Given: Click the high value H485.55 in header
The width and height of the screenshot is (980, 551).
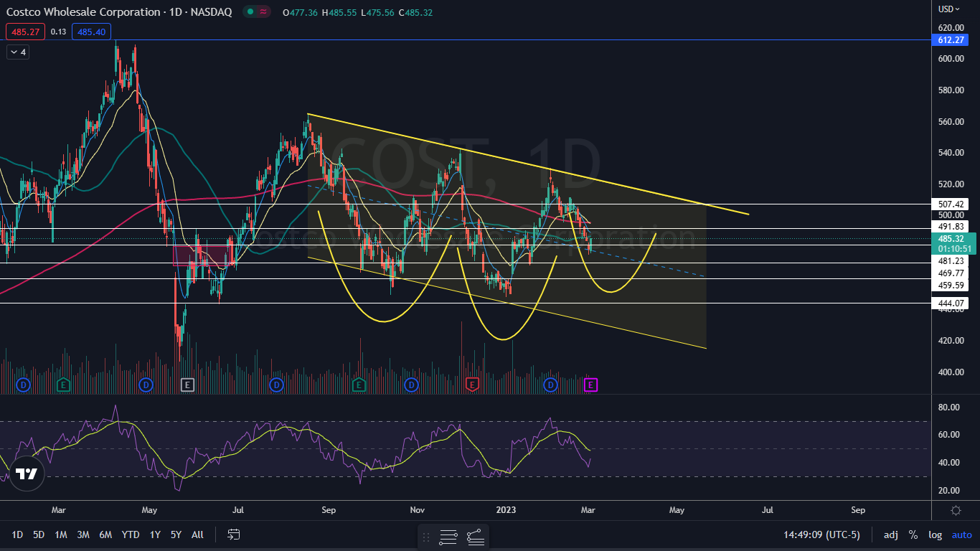Looking at the screenshot, I should tap(339, 13).
